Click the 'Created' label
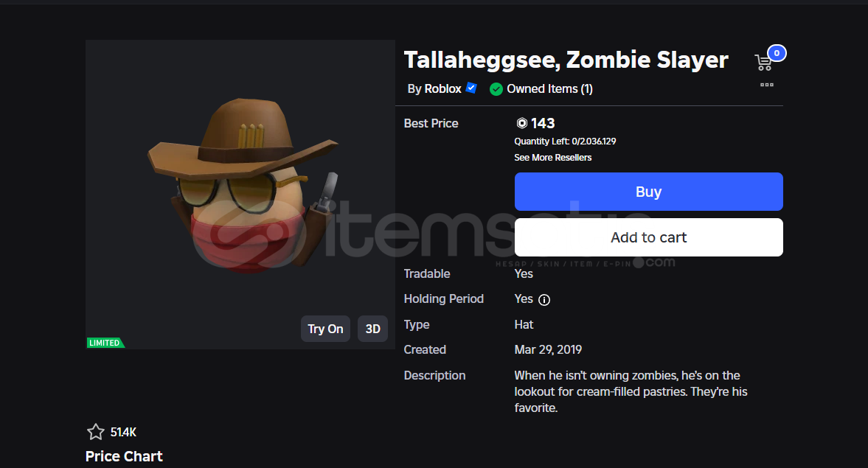This screenshot has width=868, height=468. pos(425,349)
